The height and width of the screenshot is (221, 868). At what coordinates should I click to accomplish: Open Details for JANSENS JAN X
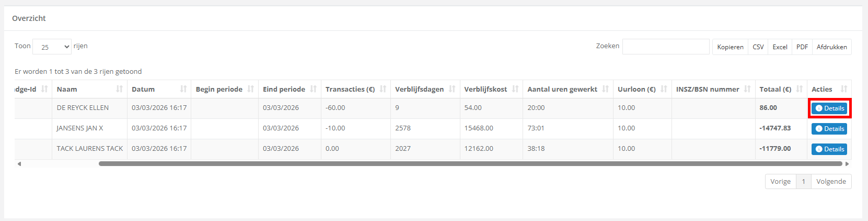tap(829, 129)
